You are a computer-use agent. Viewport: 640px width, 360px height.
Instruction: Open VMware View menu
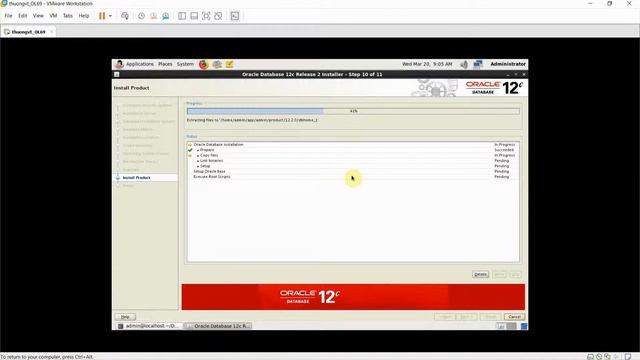pos(38,16)
